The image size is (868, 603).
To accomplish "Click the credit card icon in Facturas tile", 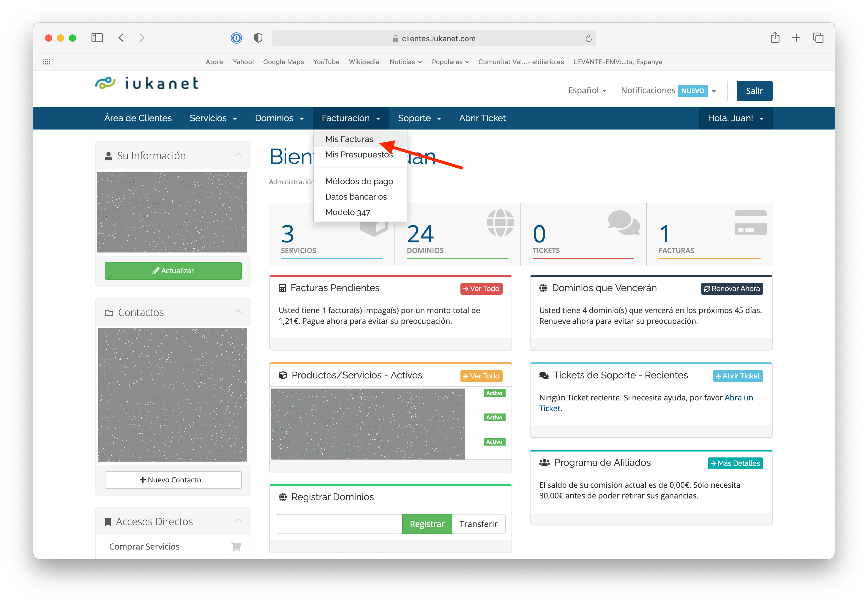I will click(750, 223).
